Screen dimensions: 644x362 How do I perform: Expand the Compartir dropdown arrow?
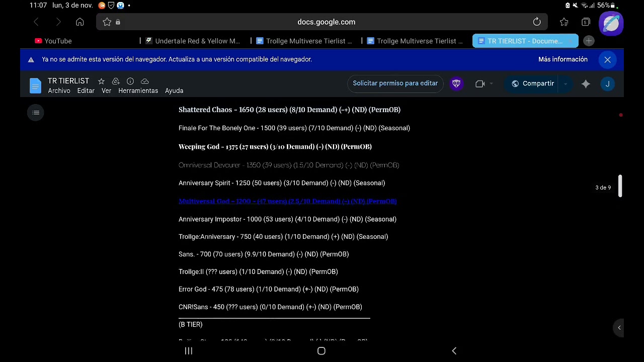pos(566,84)
